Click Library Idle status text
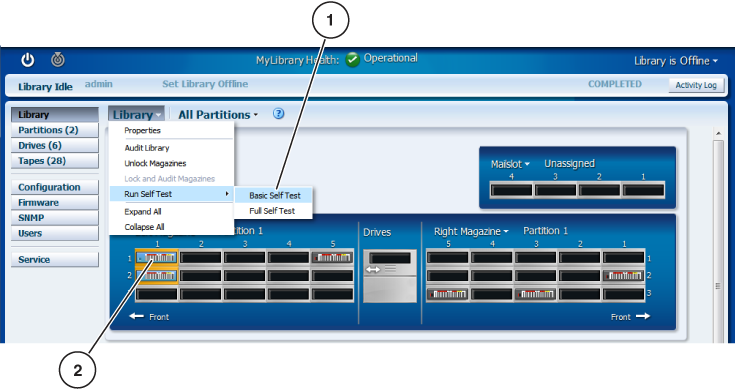Image resolution: width=735 pixels, height=390 pixels. (x=45, y=87)
